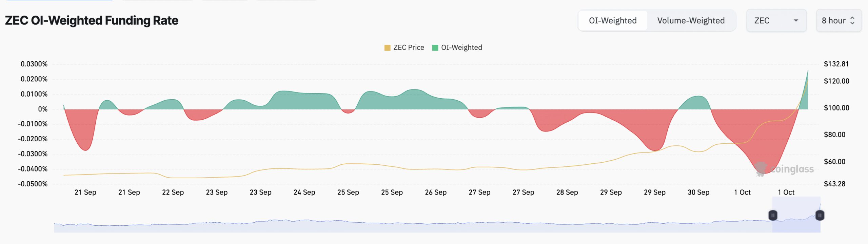
Task: Switch to the Volume-Weighted tab
Action: click(691, 21)
